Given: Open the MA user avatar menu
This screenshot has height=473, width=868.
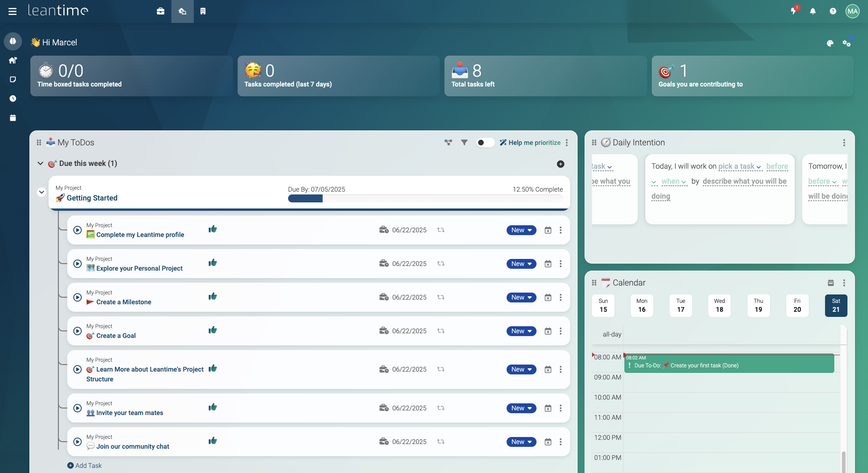Looking at the screenshot, I should (x=852, y=11).
